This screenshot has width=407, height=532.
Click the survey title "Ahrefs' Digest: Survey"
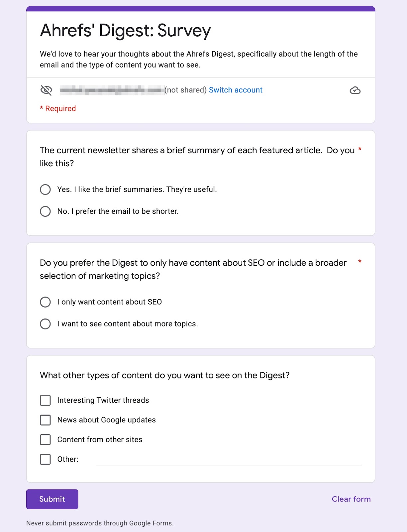coord(125,31)
